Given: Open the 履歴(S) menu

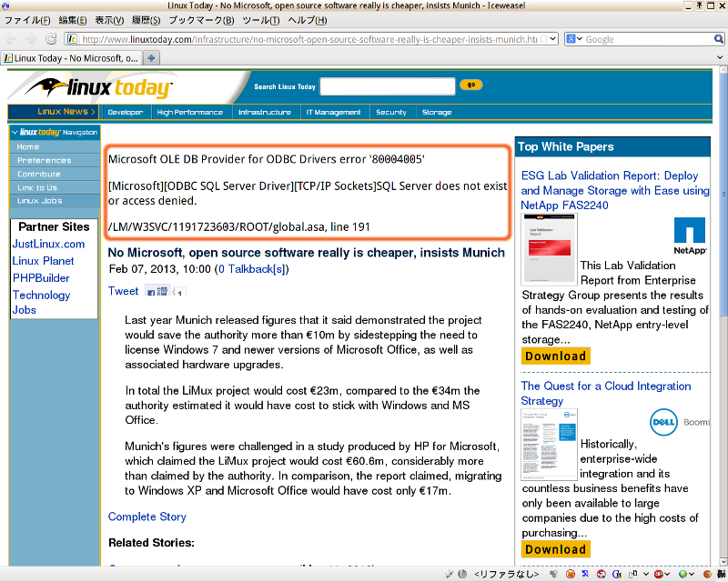Looking at the screenshot, I should point(147,20).
